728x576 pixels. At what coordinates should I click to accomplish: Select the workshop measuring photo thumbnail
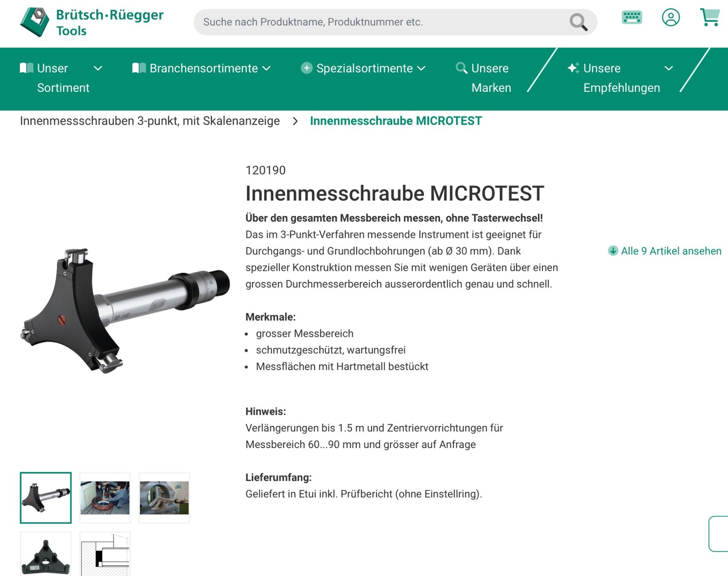pyautogui.click(x=105, y=497)
